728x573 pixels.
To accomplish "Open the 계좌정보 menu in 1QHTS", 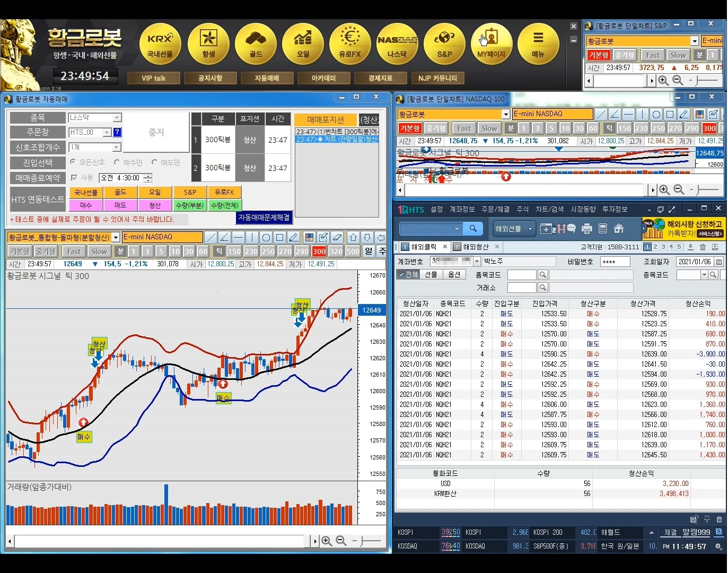I will (462, 209).
